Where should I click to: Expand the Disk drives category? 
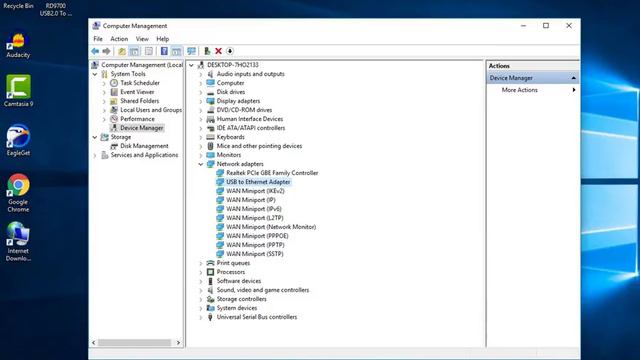[x=201, y=92]
